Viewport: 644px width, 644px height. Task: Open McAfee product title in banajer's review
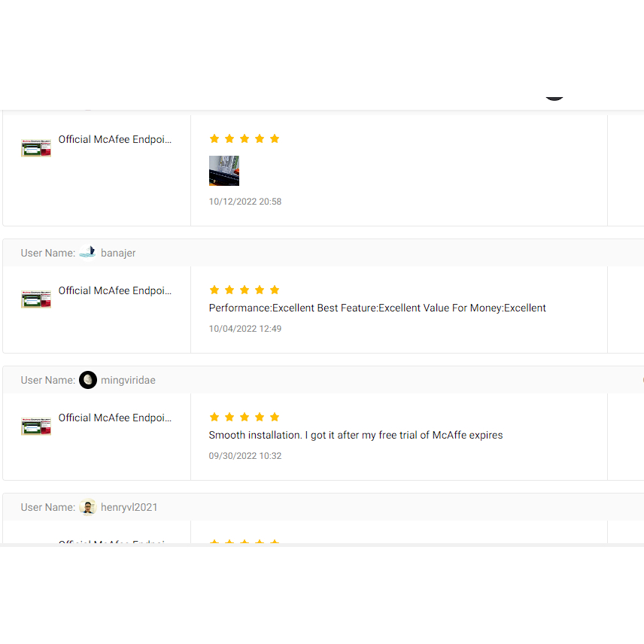pos(115,290)
